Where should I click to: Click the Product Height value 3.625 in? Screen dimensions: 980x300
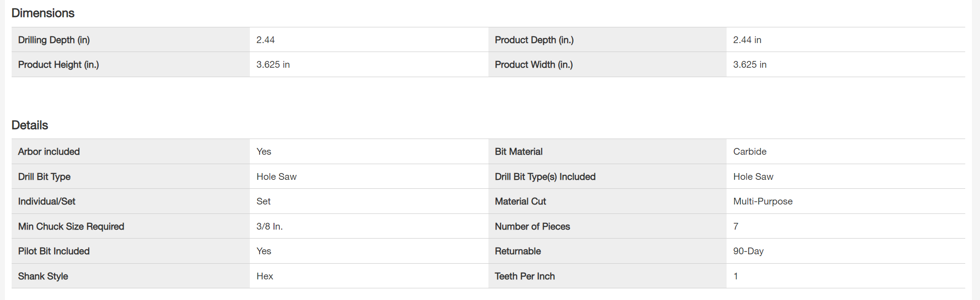pos(273,65)
